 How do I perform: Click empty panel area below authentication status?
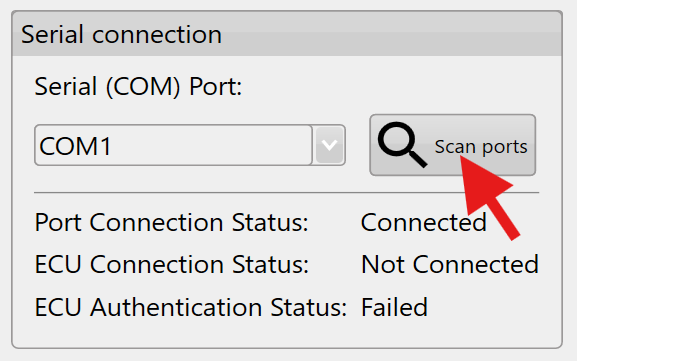point(287,334)
